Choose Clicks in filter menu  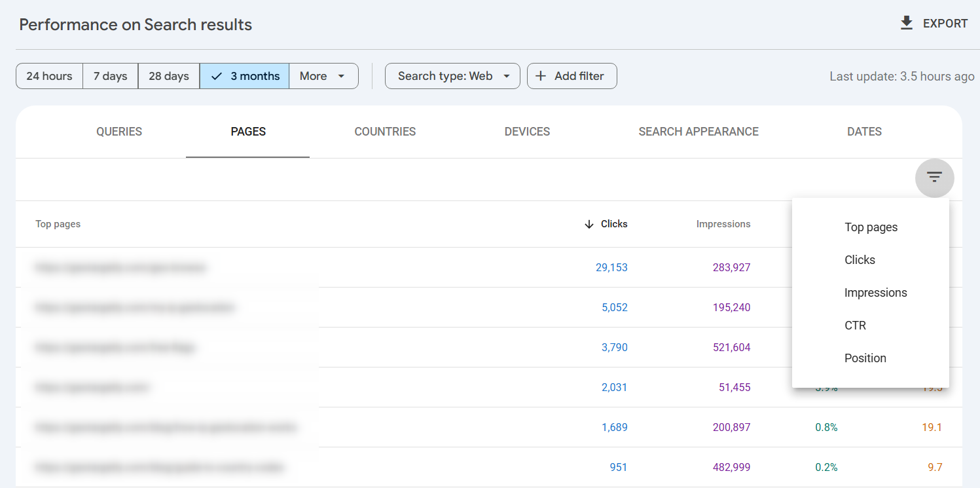point(871,260)
